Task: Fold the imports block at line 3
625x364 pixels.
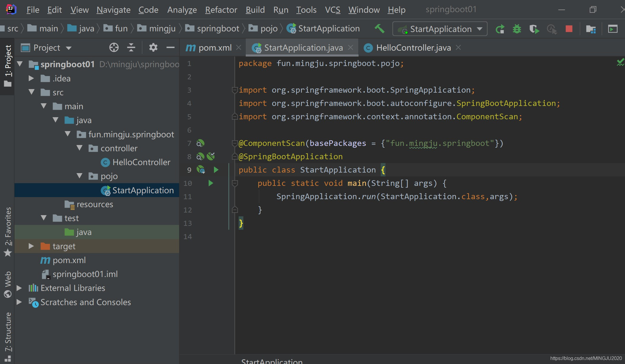Action: [234, 90]
